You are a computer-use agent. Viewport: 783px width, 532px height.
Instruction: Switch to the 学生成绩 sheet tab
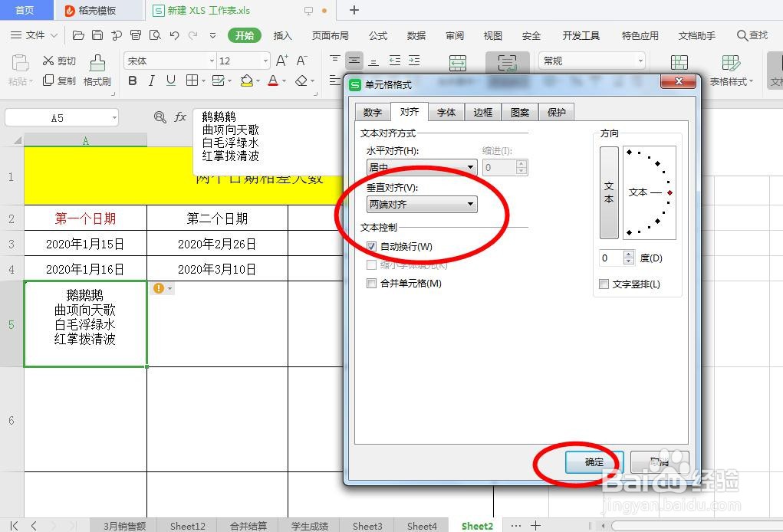pyautogui.click(x=309, y=526)
